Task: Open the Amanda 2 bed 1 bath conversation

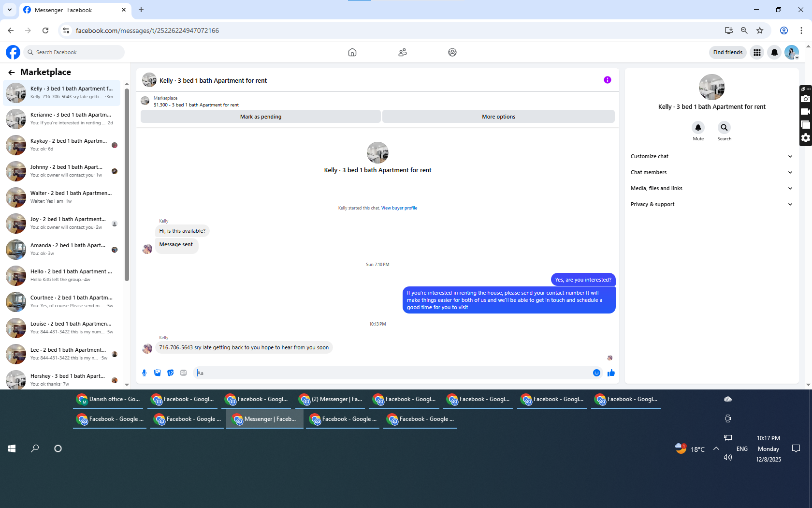Action: (x=62, y=249)
